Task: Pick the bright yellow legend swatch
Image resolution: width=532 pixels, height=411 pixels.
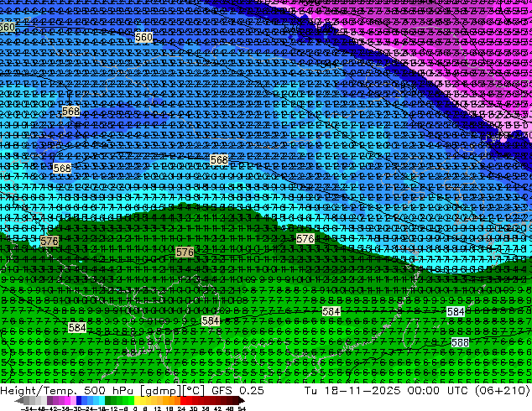Action: click(x=137, y=400)
